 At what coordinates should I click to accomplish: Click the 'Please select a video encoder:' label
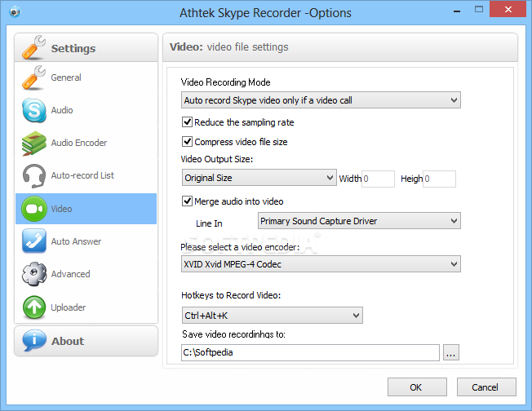pyautogui.click(x=240, y=247)
